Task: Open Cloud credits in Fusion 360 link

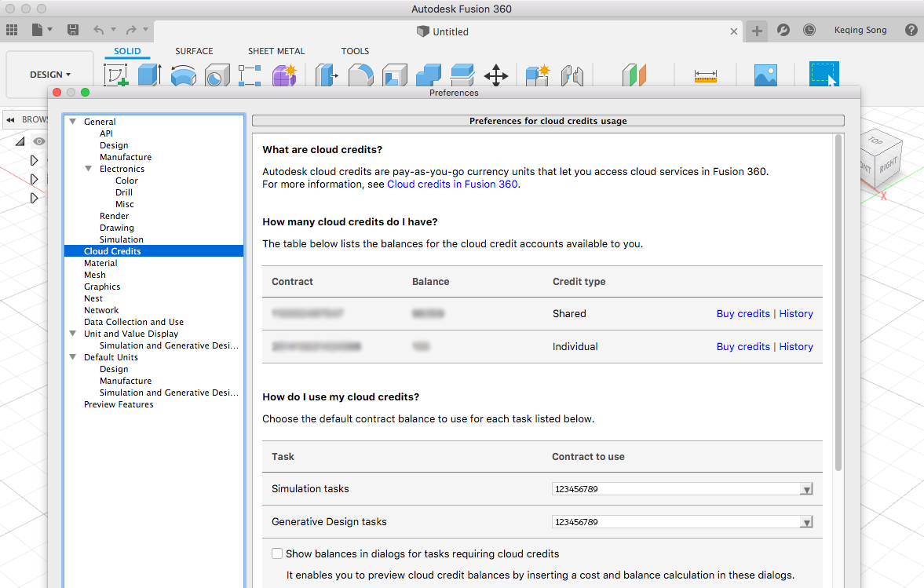Action: pos(452,184)
